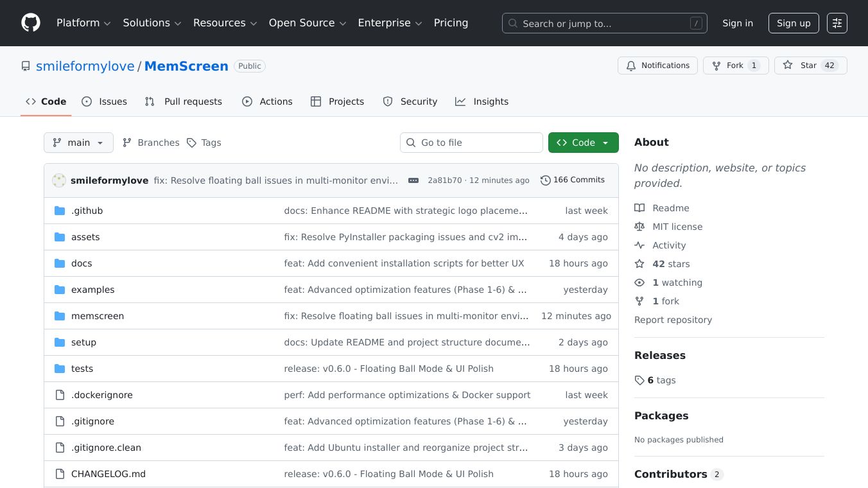Fork the MemScreen repository

point(727,65)
